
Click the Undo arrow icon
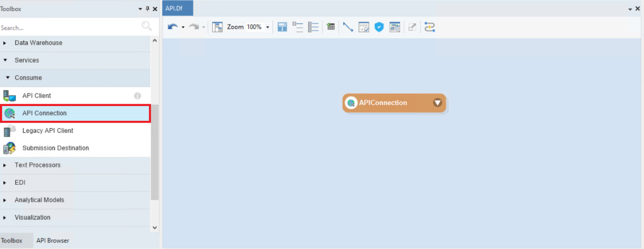[173, 27]
